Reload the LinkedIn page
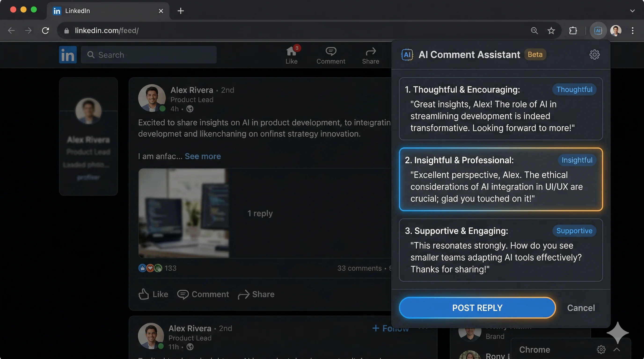644x359 pixels. (x=45, y=30)
